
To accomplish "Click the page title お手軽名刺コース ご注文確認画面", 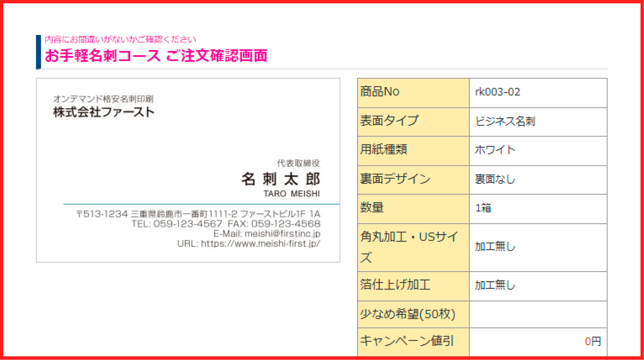I will coord(156,55).
